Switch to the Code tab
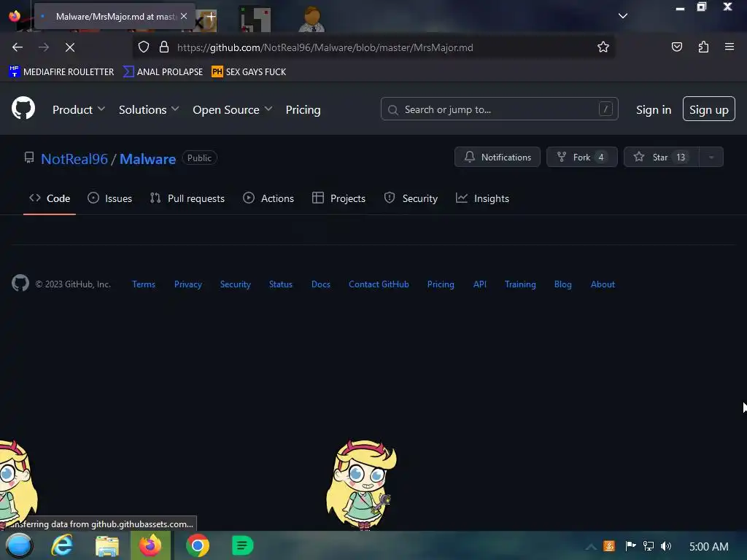Image resolution: width=747 pixels, height=560 pixels. pyautogui.click(x=50, y=198)
